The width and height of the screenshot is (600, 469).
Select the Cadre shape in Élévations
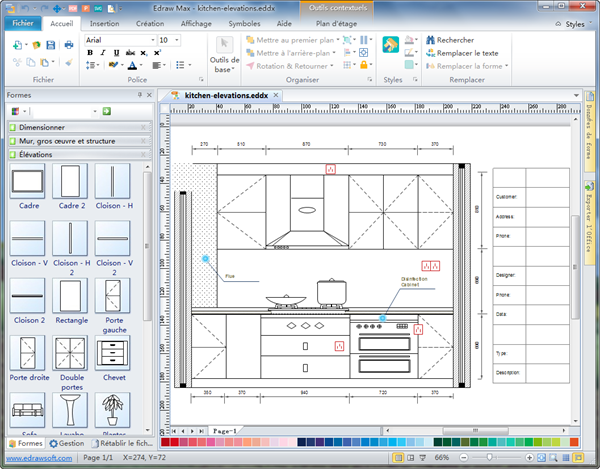click(x=27, y=182)
